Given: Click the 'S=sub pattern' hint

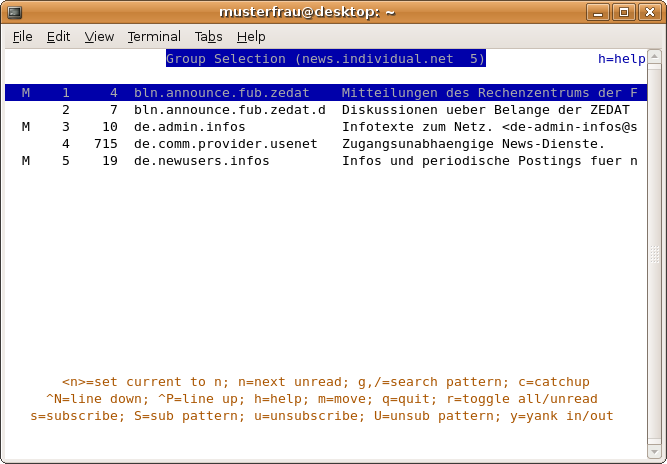Looking at the screenshot, I should pyautogui.click(x=186, y=416).
